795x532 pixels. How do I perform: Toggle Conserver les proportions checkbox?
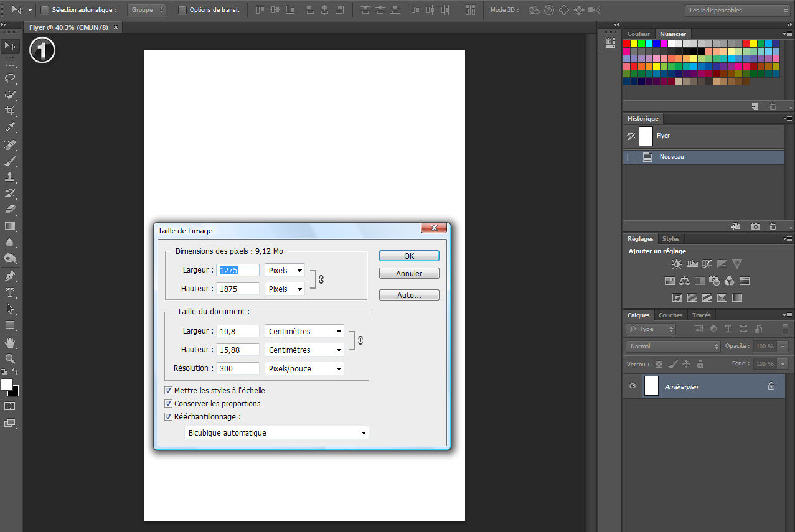tap(169, 404)
